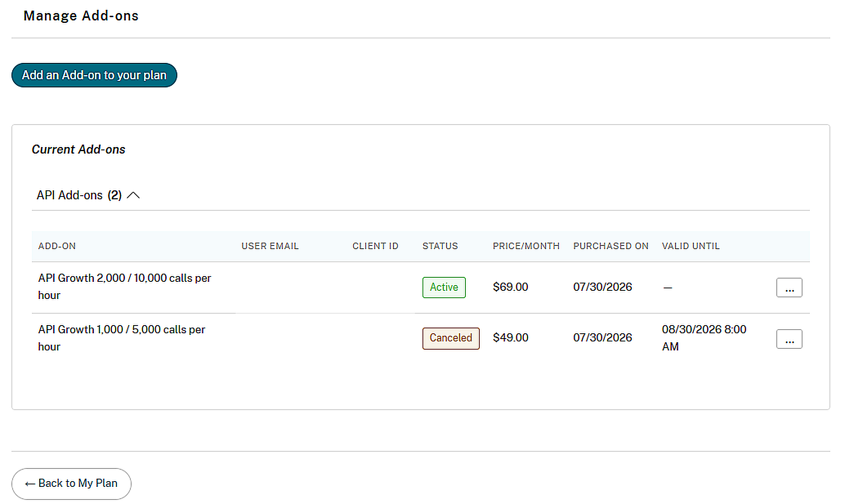
Task: Click Add an Add-on to your plan
Action: pyautogui.click(x=94, y=75)
